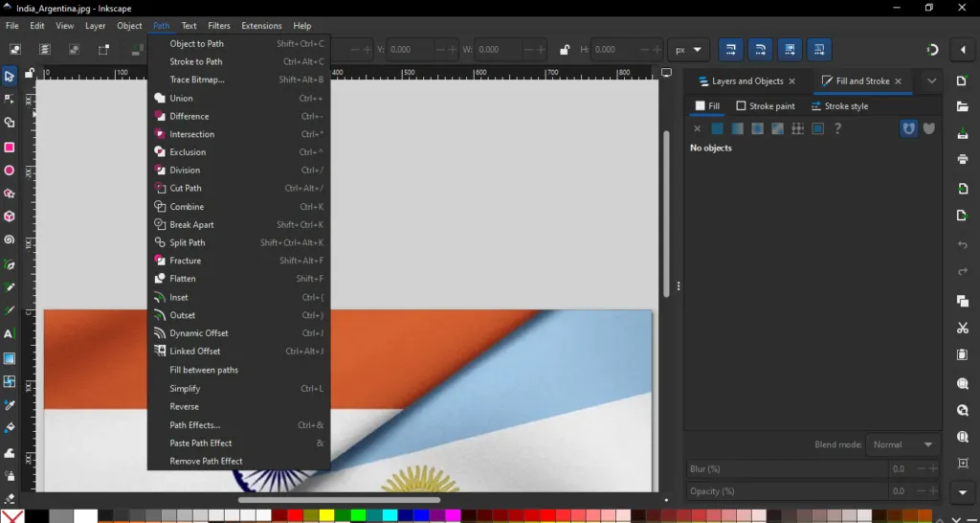Click the Zoom drawing icon
The height and width of the screenshot is (523, 980).
point(963,410)
